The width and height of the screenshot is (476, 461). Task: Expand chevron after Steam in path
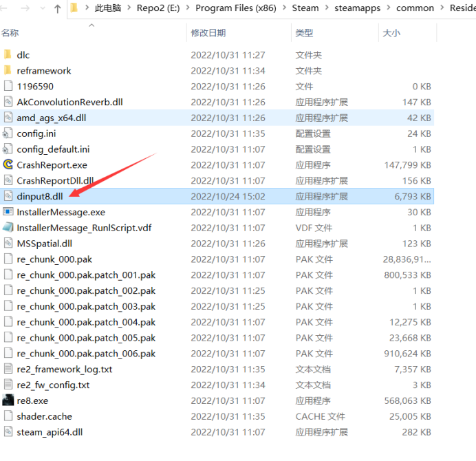[x=327, y=8]
